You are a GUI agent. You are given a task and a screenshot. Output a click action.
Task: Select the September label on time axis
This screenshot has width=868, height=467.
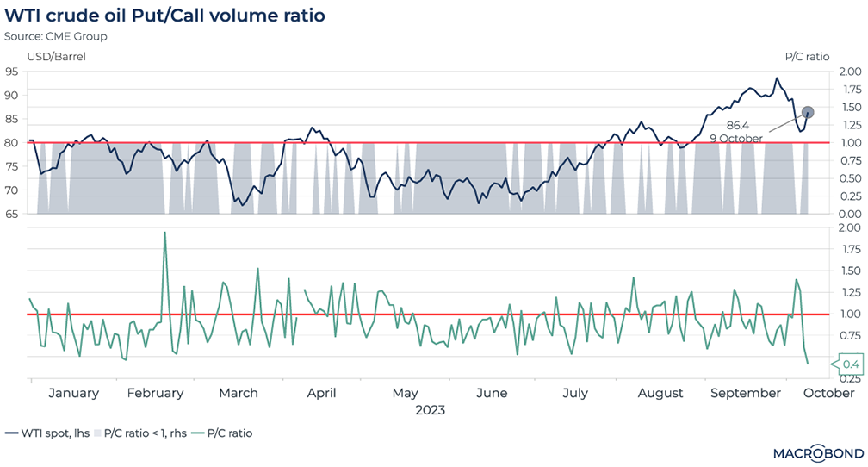[x=746, y=393]
